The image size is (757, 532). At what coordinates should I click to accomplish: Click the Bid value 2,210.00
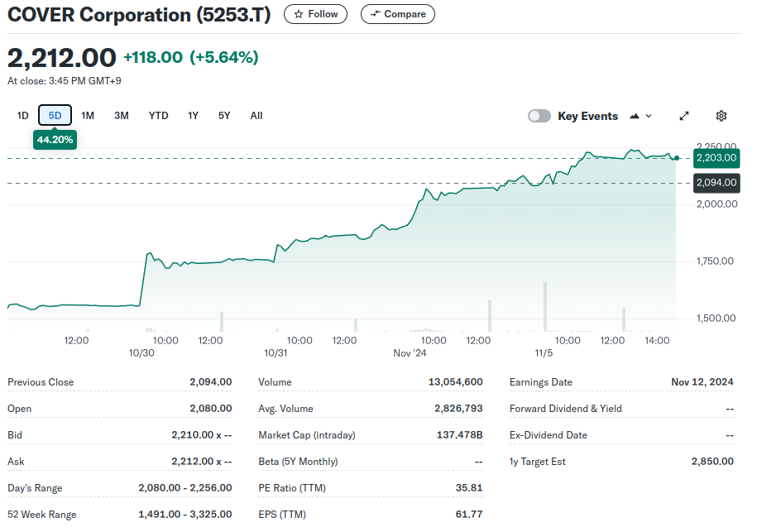coord(192,435)
